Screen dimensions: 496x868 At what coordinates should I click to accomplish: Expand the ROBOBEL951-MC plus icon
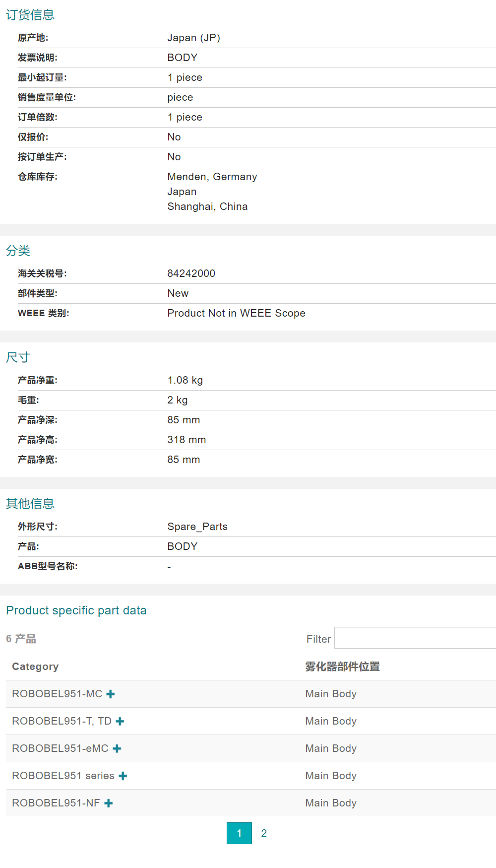coord(111,694)
